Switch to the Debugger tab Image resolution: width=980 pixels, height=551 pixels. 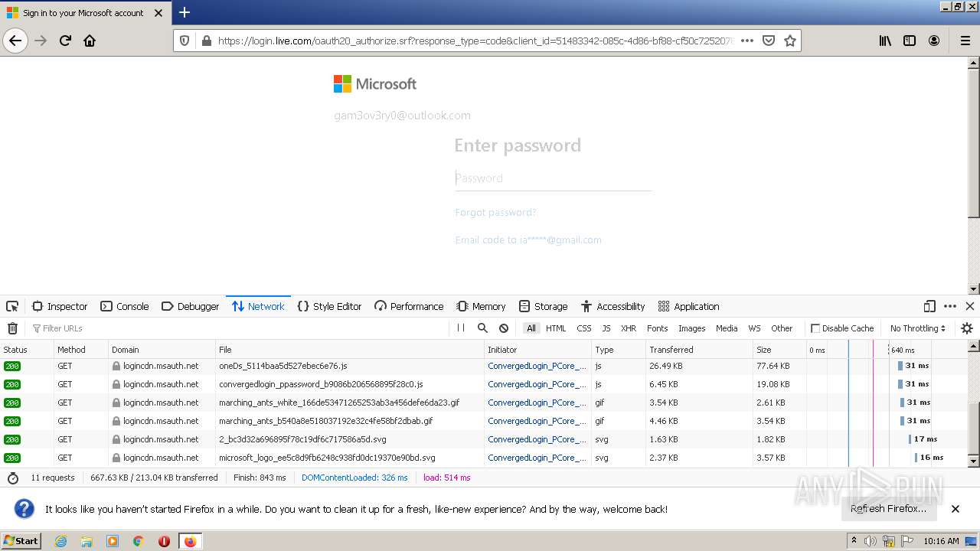point(191,306)
